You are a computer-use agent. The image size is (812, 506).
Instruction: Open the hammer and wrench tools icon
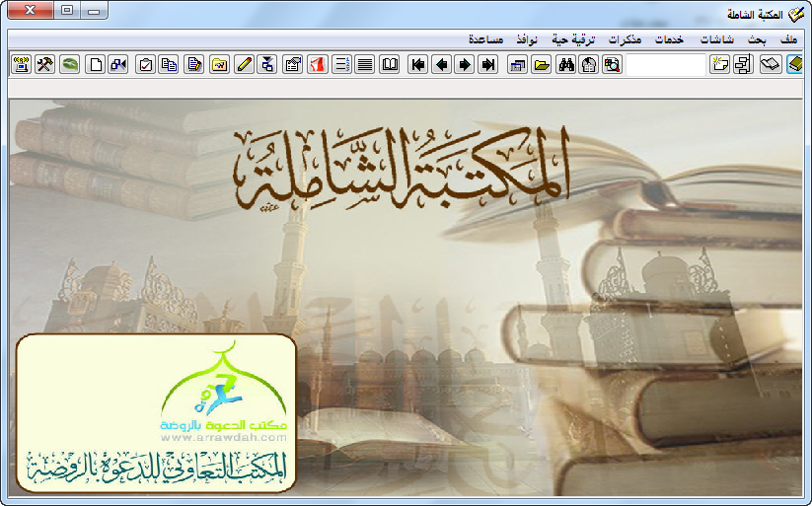45,65
